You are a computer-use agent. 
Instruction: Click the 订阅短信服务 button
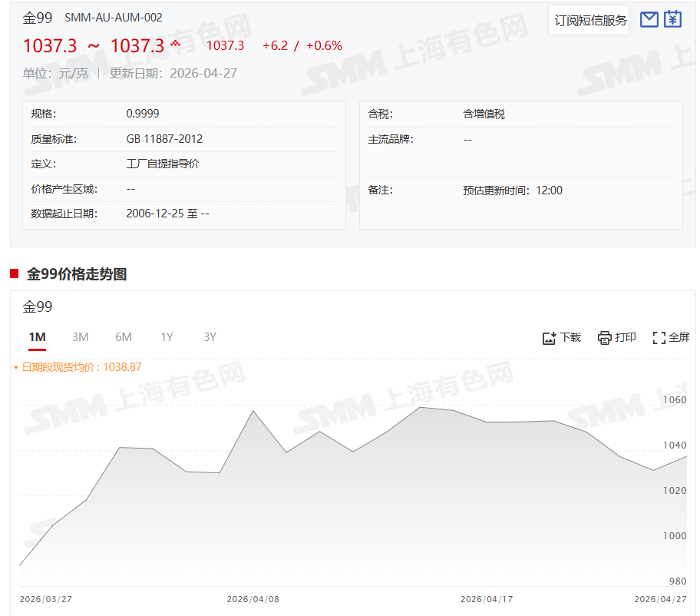click(590, 21)
